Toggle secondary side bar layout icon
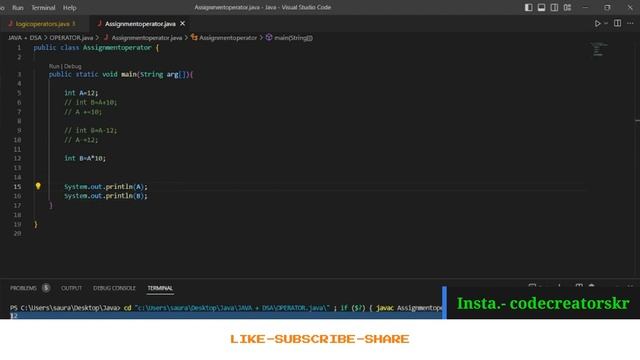 [x=554, y=7]
